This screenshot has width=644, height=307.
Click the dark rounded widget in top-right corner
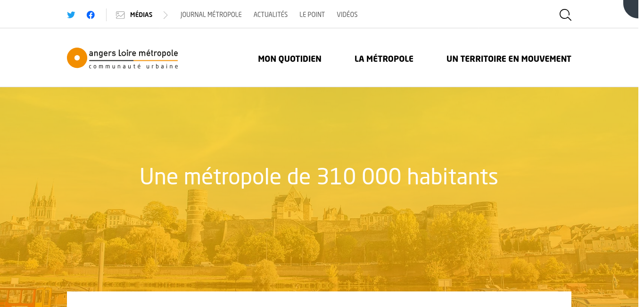click(x=631, y=8)
